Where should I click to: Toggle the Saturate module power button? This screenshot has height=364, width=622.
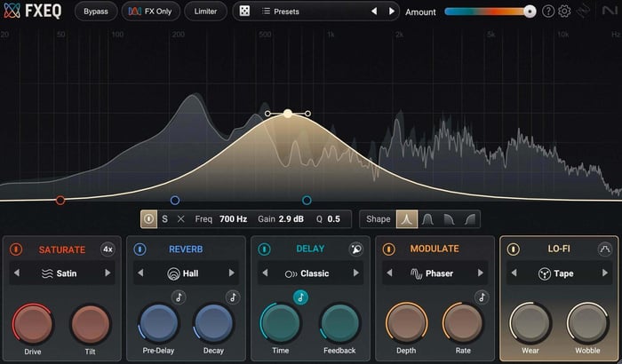coord(16,249)
